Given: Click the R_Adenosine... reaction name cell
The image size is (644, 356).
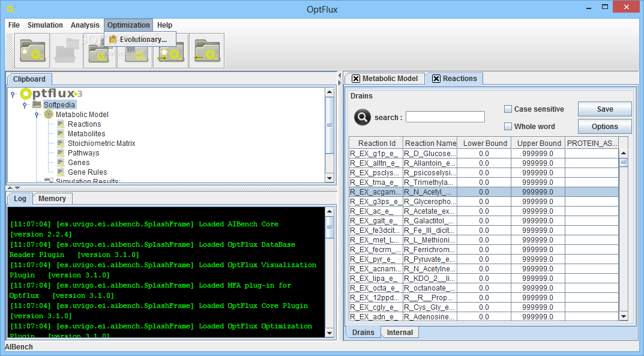Looking at the screenshot, I should tap(430, 316).
